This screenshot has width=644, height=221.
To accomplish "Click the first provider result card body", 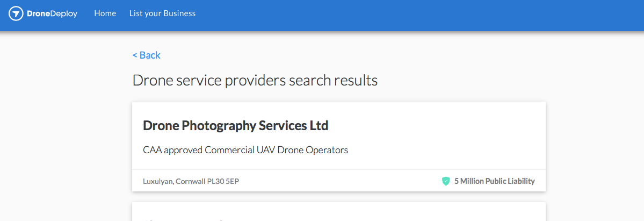I will 339,136.
